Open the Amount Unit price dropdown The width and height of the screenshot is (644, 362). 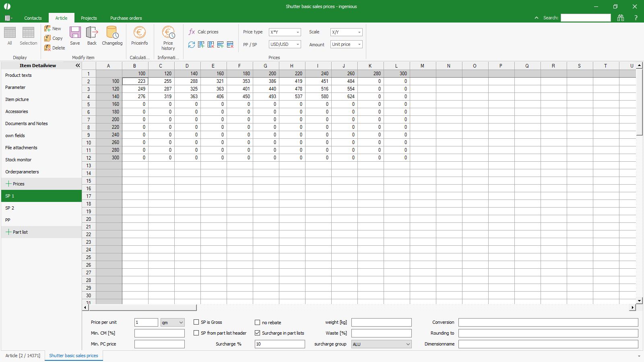click(347, 45)
